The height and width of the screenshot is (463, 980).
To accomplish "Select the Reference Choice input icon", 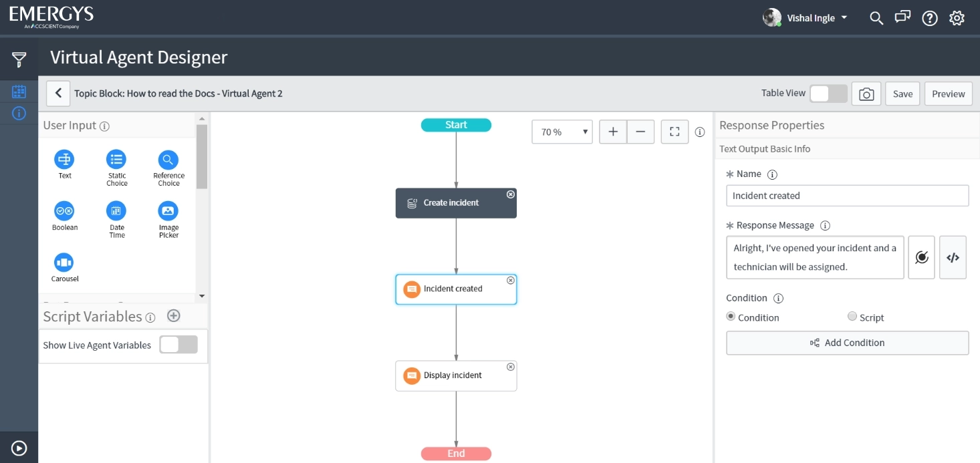I will point(168,159).
